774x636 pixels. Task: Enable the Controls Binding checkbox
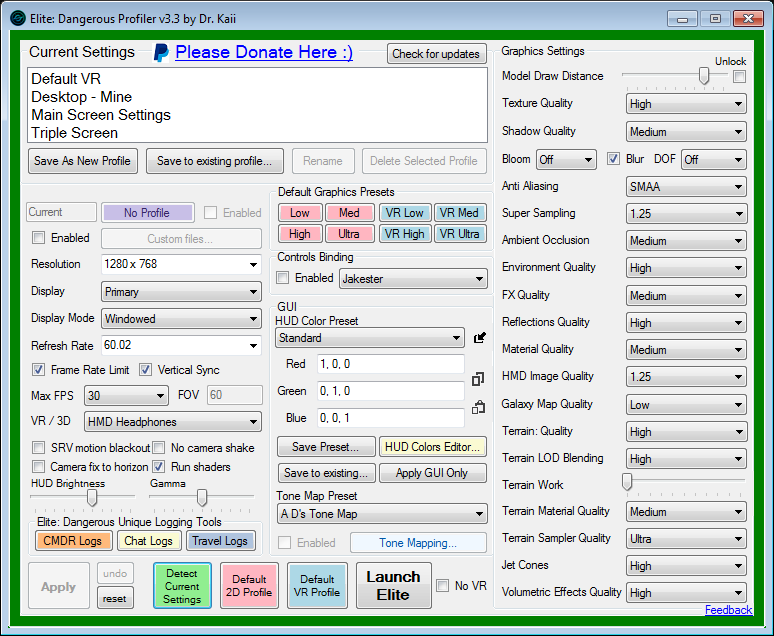(x=282, y=278)
